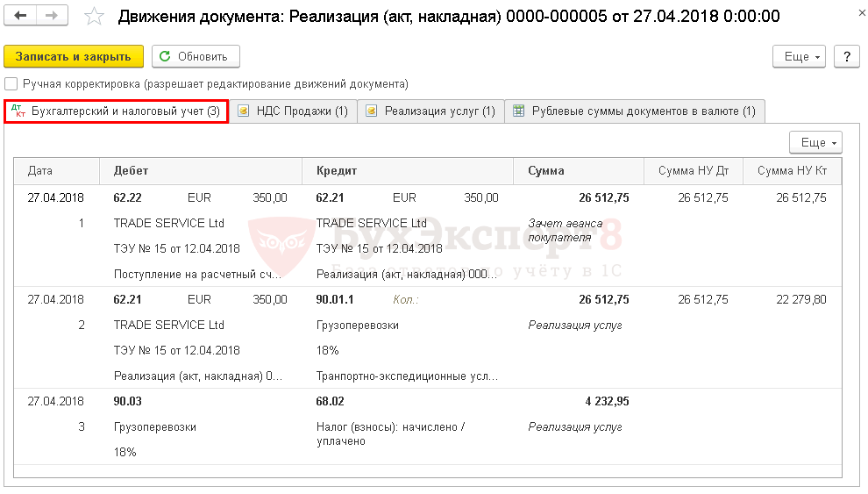The width and height of the screenshot is (868, 494).
Task: Add page to favorites with star icon
Action: point(95,18)
